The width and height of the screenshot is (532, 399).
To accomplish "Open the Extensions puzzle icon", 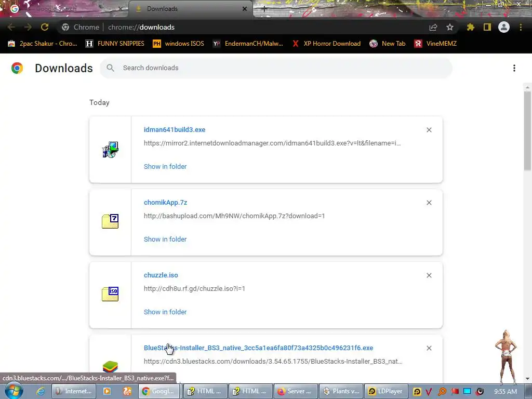I will click(471, 27).
